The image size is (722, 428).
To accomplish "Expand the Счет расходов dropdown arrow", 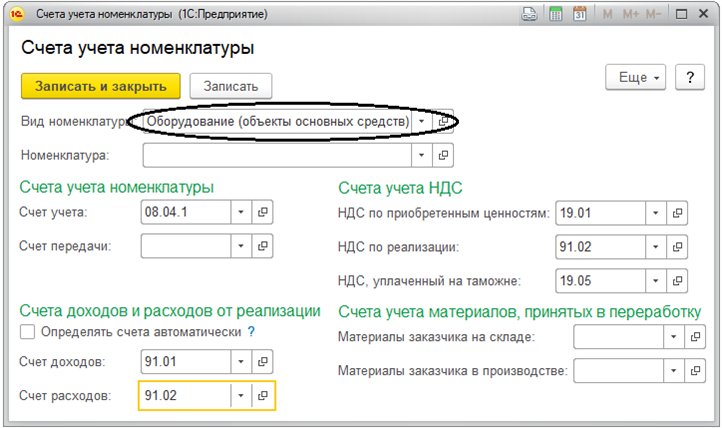I will click(x=241, y=395).
